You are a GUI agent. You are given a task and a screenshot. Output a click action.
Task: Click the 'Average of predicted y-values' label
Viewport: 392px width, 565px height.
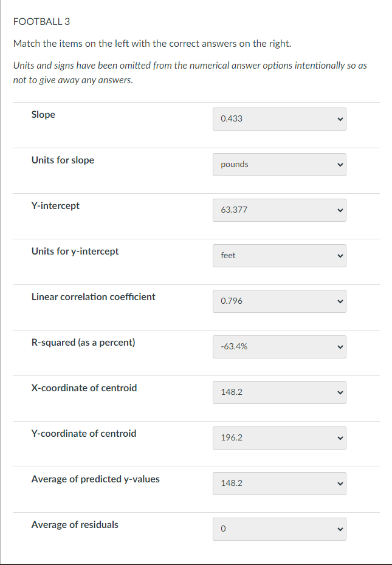point(95,479)
